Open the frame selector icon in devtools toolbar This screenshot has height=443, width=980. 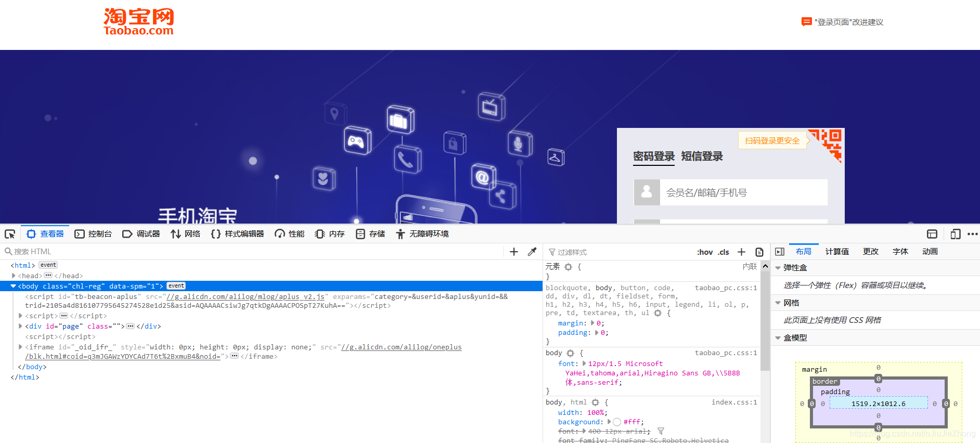[x=932, y=234]
